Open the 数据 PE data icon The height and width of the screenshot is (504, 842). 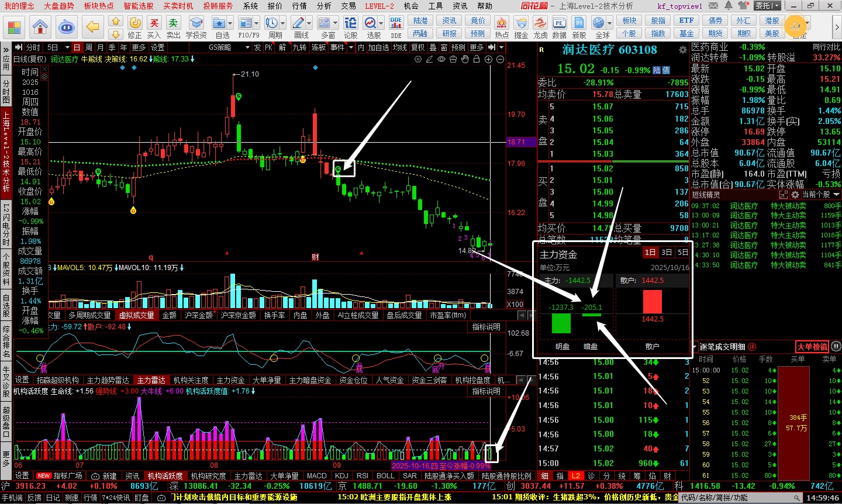[560, 27]
